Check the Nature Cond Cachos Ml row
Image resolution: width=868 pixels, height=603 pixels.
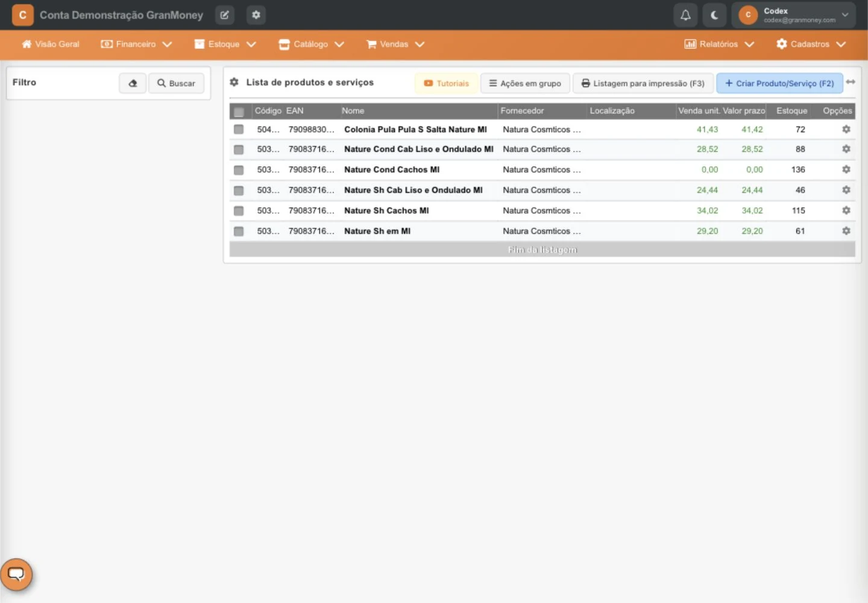[x=239, y=170]
